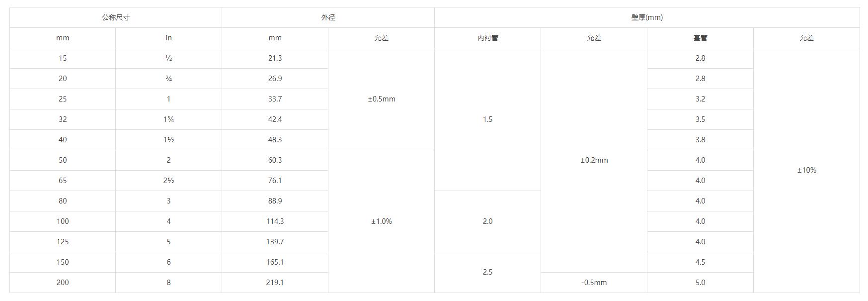Click the 壁厚(mm) header cell
Image resolution: width=868 pixels, height=301 pixels.
tap(647, 17)
